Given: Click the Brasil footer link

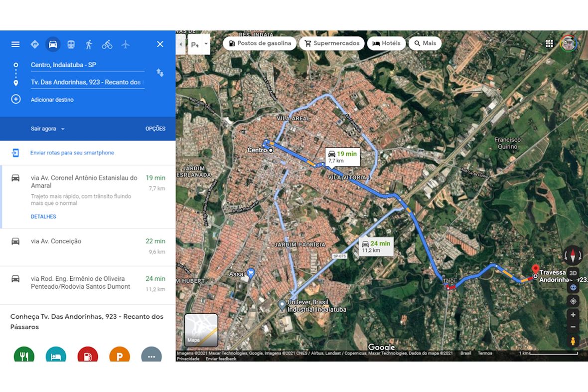Looking at the screenshot, I should pos(466,353).
